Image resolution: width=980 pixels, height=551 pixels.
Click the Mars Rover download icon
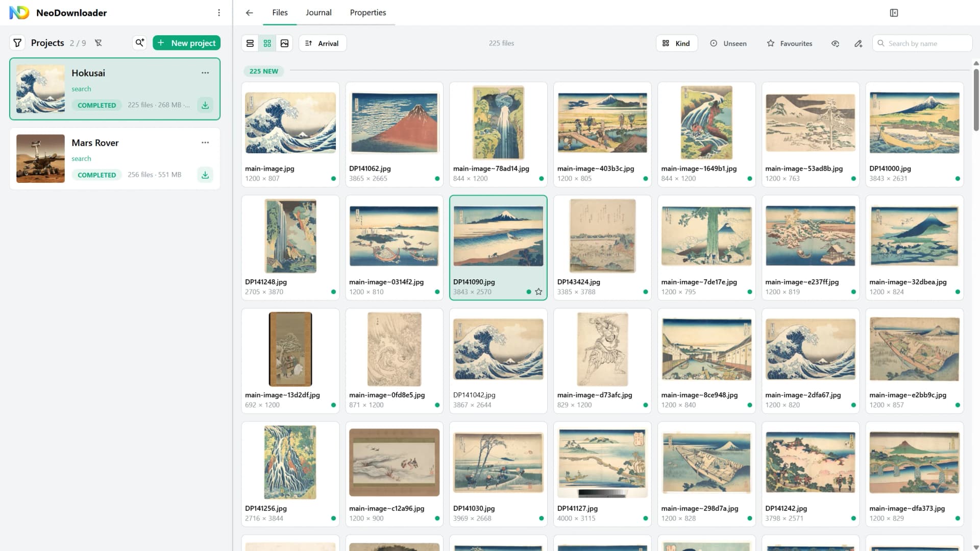[205, 175]
